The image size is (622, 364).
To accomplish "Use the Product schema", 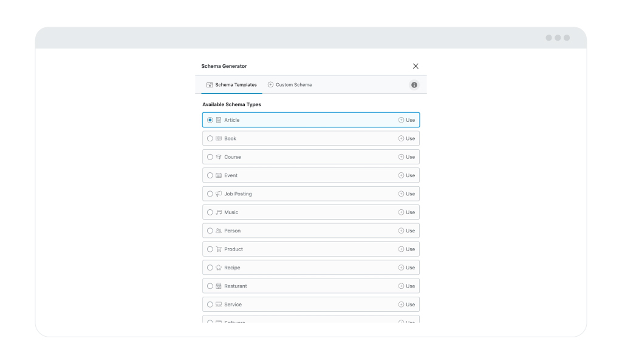I will [x=406, y=249].
